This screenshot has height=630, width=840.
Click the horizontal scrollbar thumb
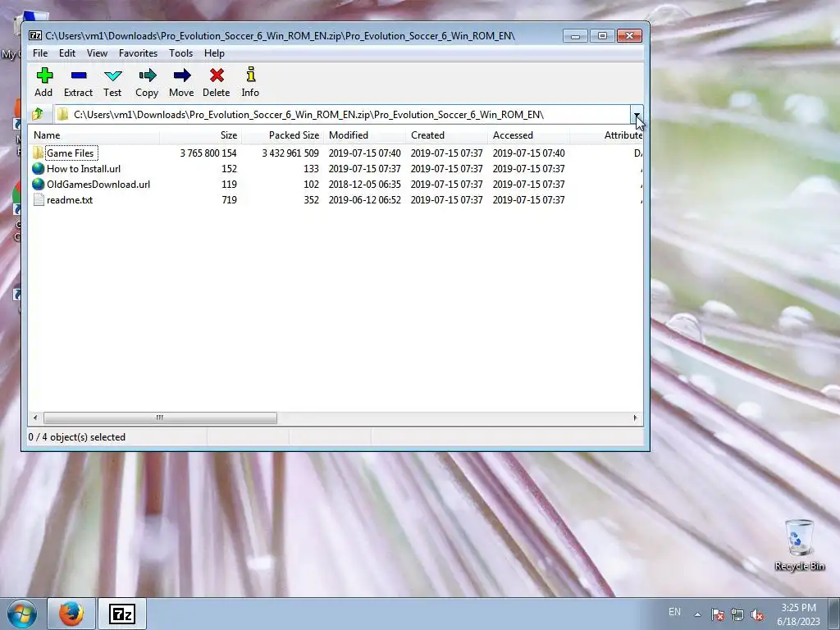pos(160,418)
